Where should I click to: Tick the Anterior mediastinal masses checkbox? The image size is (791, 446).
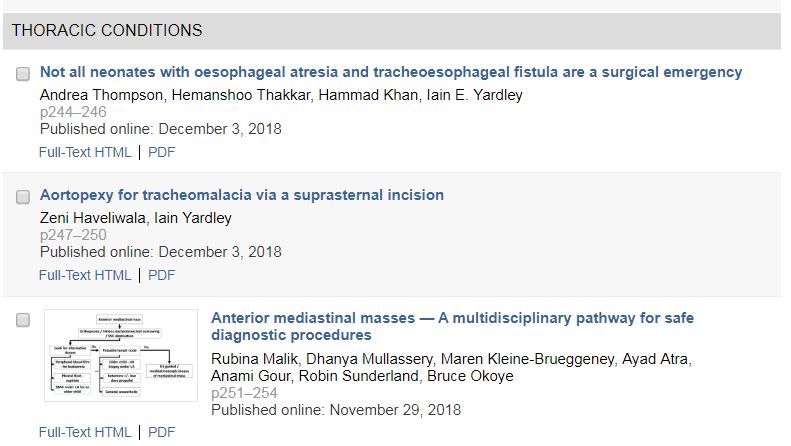(x=23, y=320)
